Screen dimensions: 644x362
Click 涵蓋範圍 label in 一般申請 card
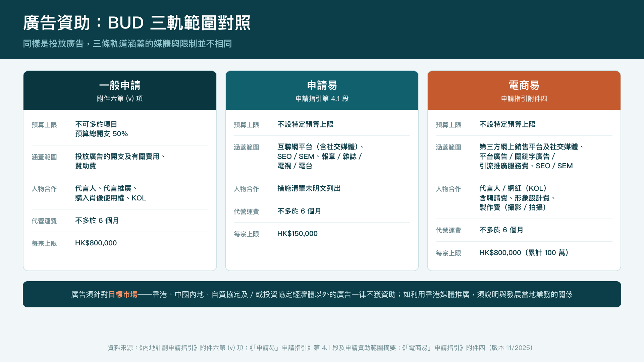coord(44,157)
